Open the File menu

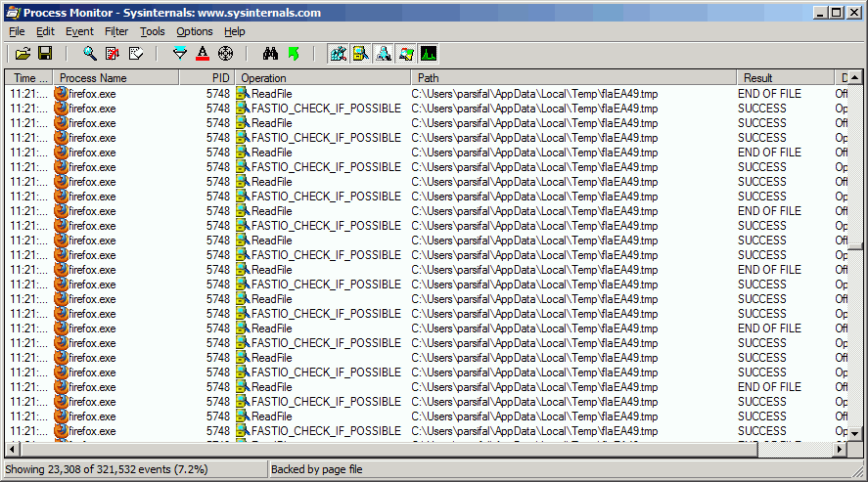coord(17,31)
